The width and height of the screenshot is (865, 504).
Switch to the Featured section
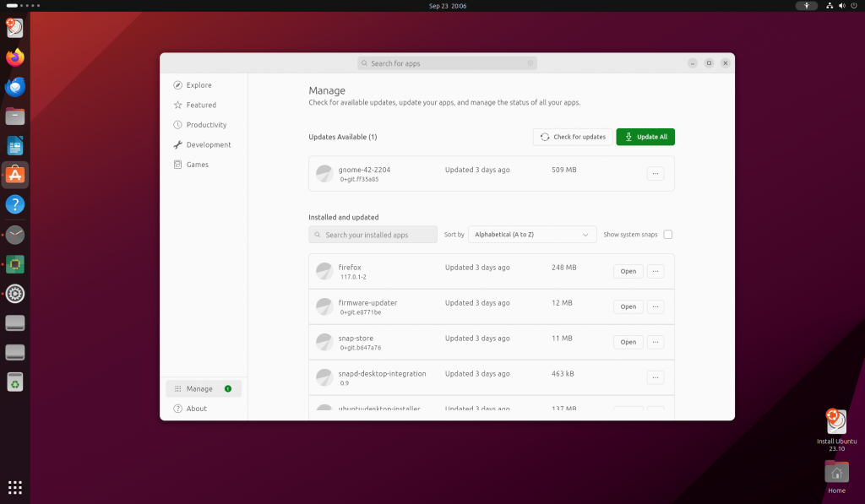pyautogui.click(x=200, y=105)
